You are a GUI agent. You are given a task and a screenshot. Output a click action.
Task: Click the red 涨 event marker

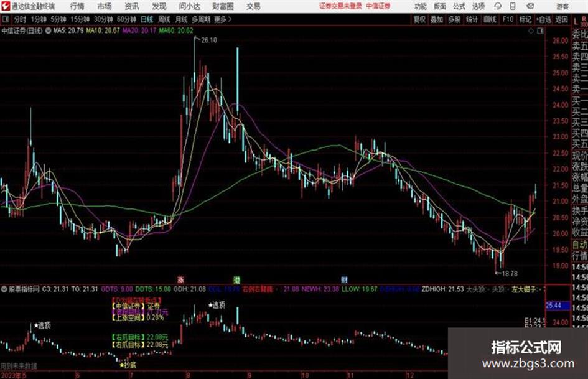[x=180, y=280]
